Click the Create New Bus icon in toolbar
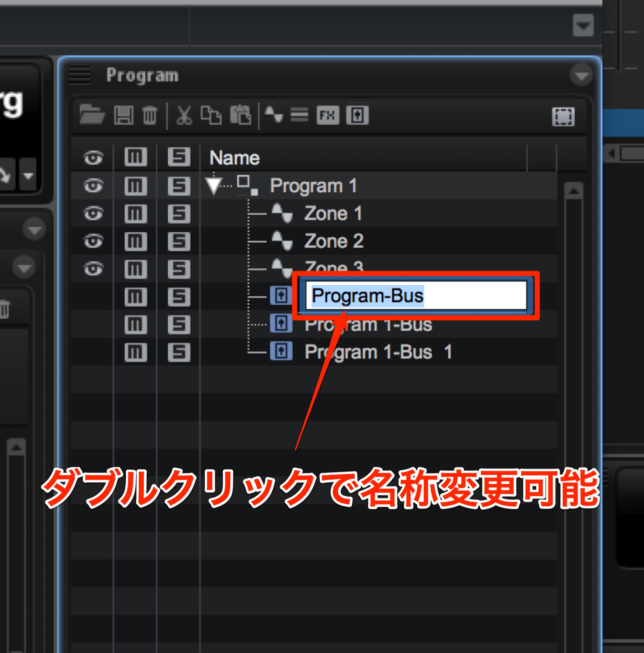 357,115
